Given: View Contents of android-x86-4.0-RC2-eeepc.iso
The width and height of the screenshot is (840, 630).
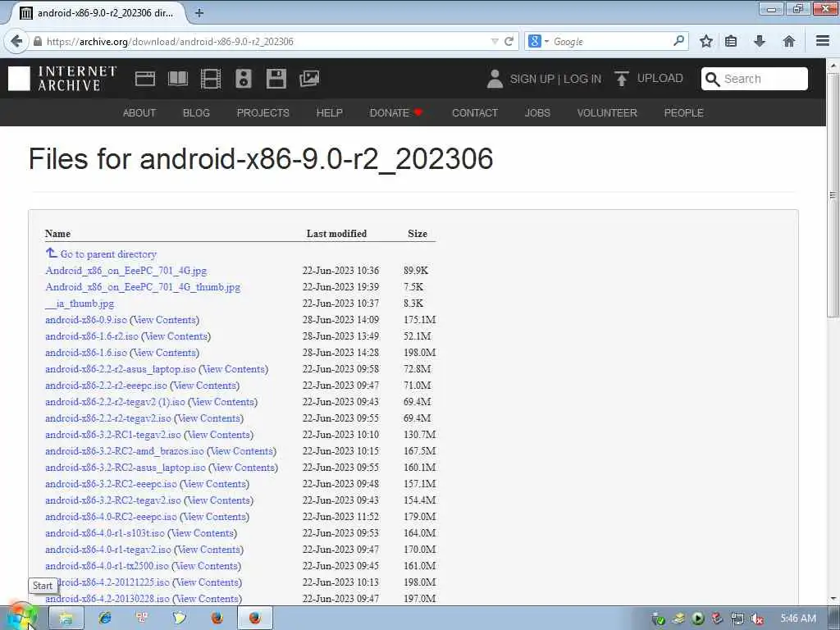Looking at the screenshot, I should (x=214, y=517).
